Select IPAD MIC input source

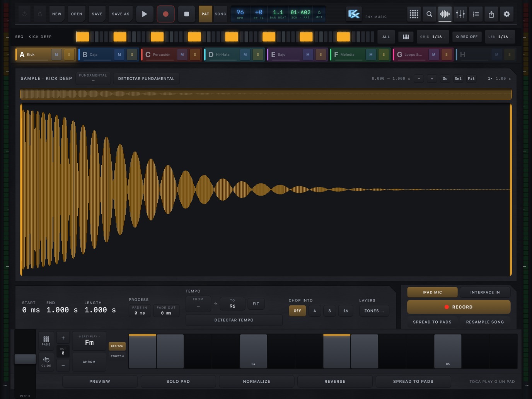click(432, 292)
